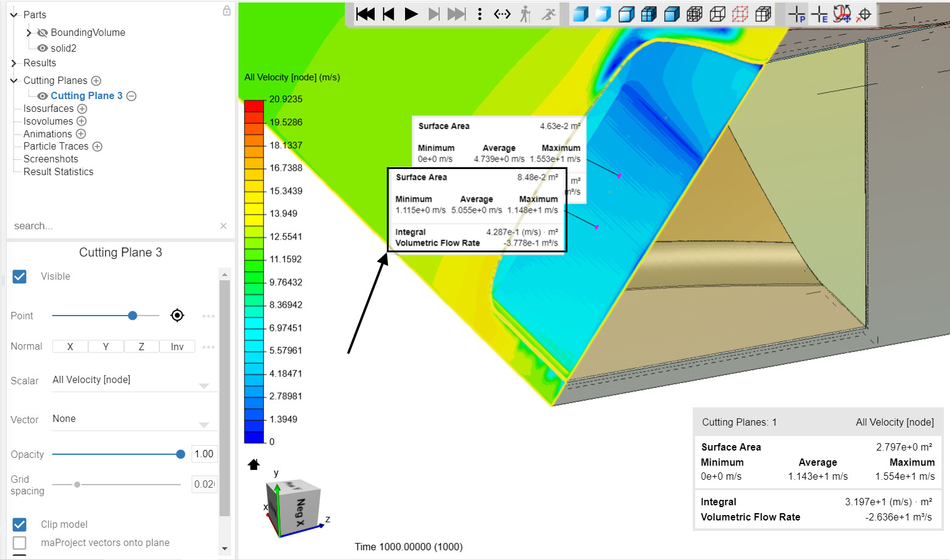Hide the solid2 part
Viewport: 950px width, 560px height.
[x=43, y=48]
